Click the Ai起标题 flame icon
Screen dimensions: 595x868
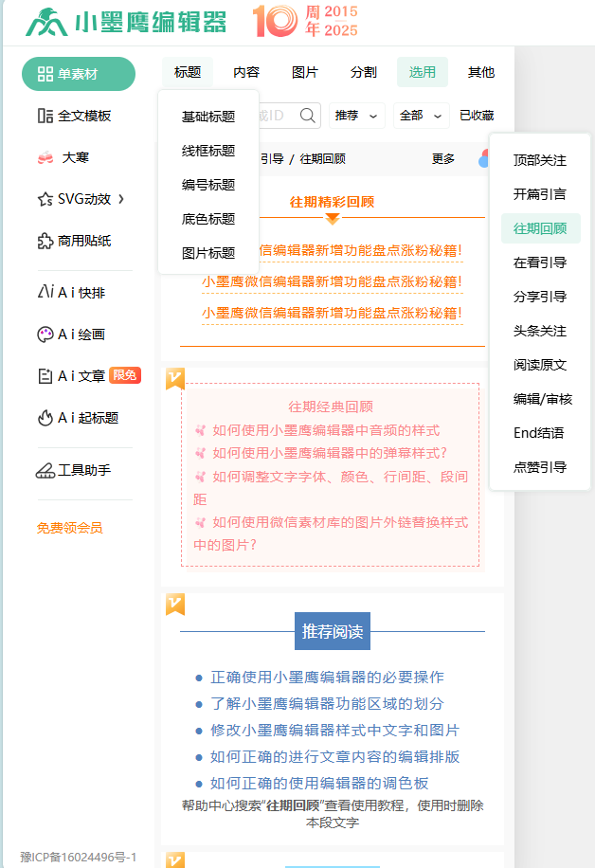point(45,418)
